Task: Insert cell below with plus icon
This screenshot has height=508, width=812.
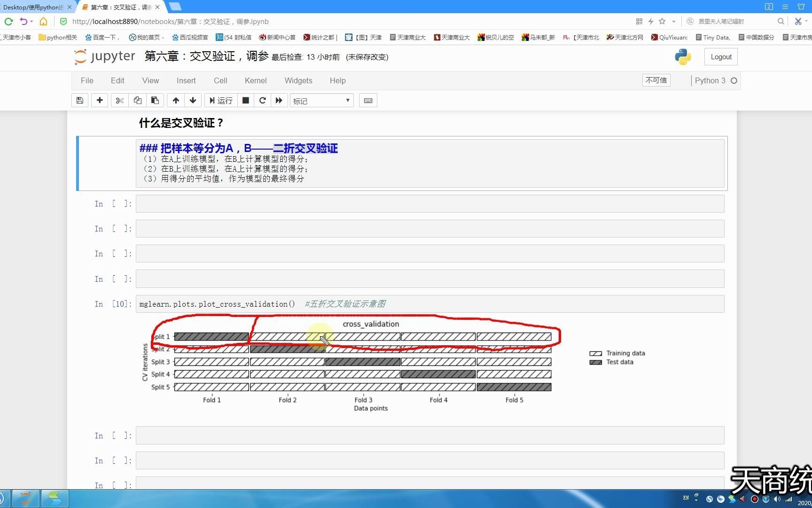Action: (x=100, y=100)
